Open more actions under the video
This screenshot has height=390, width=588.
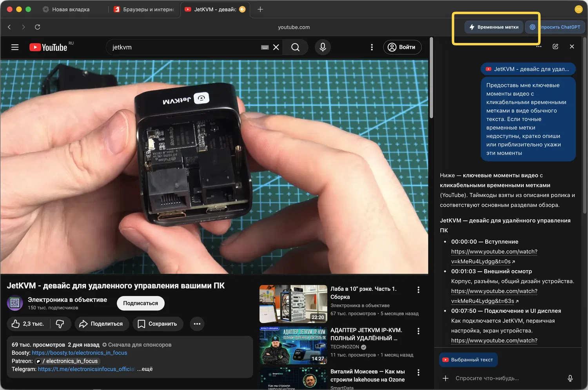pos(197,324)
